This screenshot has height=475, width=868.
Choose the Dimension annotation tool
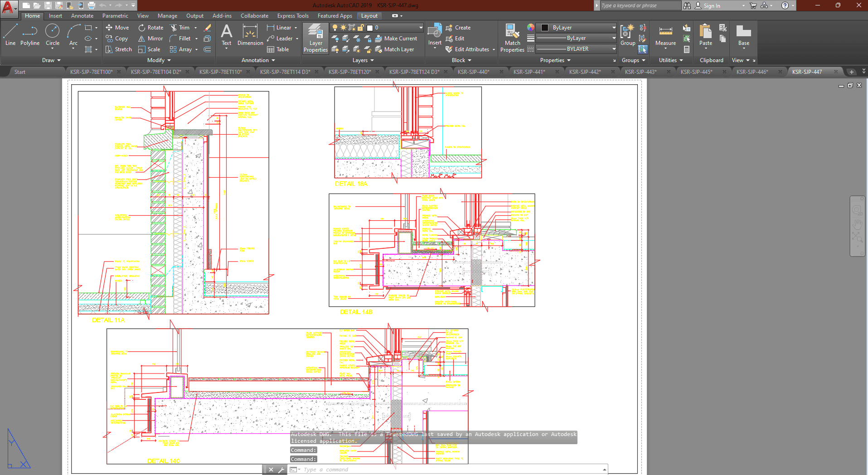click(250, 35)
